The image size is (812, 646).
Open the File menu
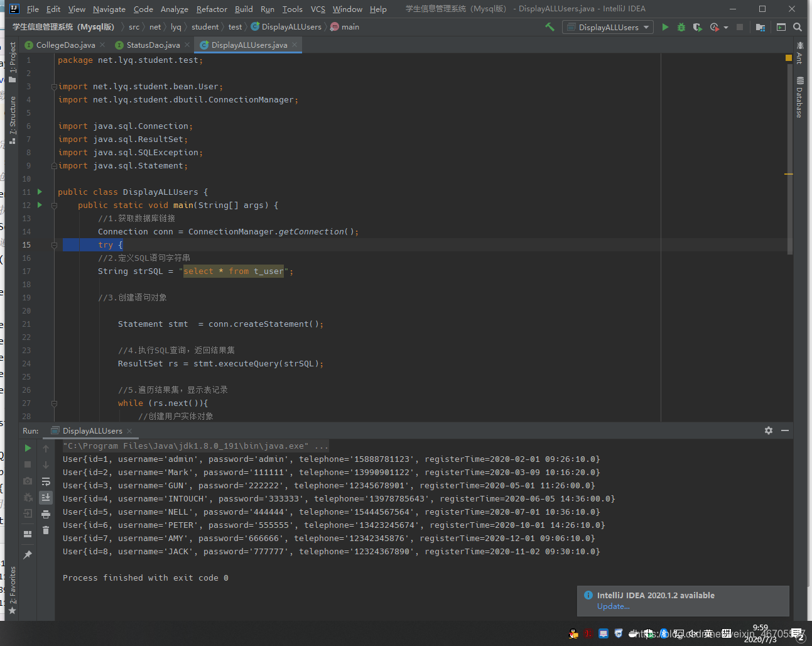[x=33, y=9]
